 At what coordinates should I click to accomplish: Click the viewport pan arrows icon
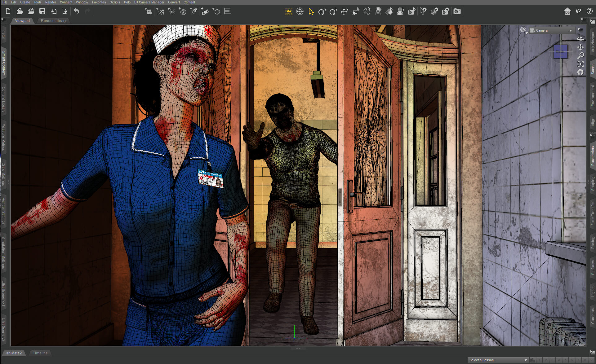(x=580, y=47)
